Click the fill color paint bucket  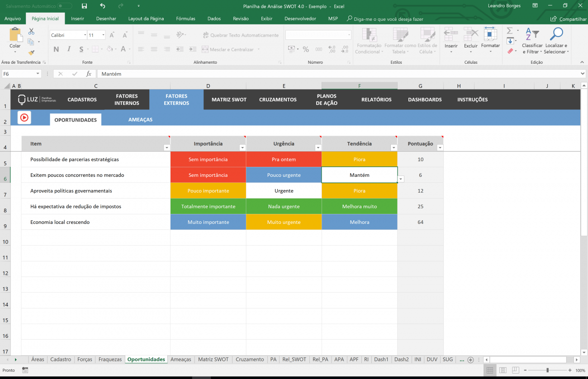[x=109, y=49]
